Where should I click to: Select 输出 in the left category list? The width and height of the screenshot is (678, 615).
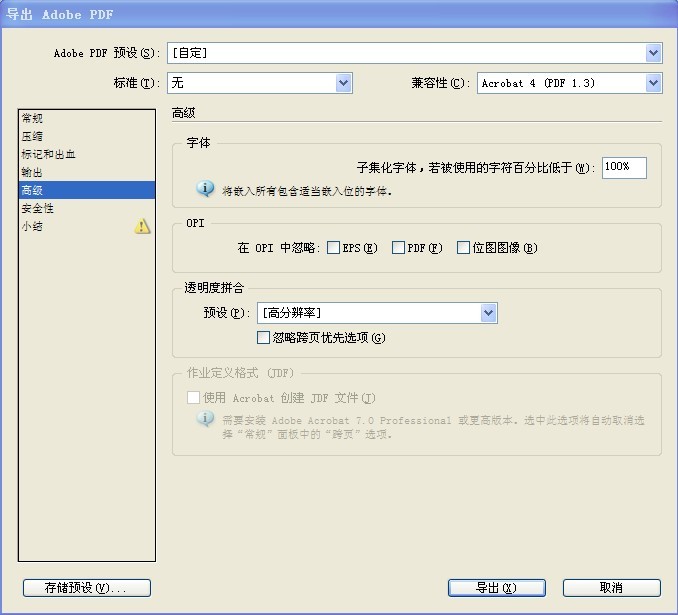86,172
